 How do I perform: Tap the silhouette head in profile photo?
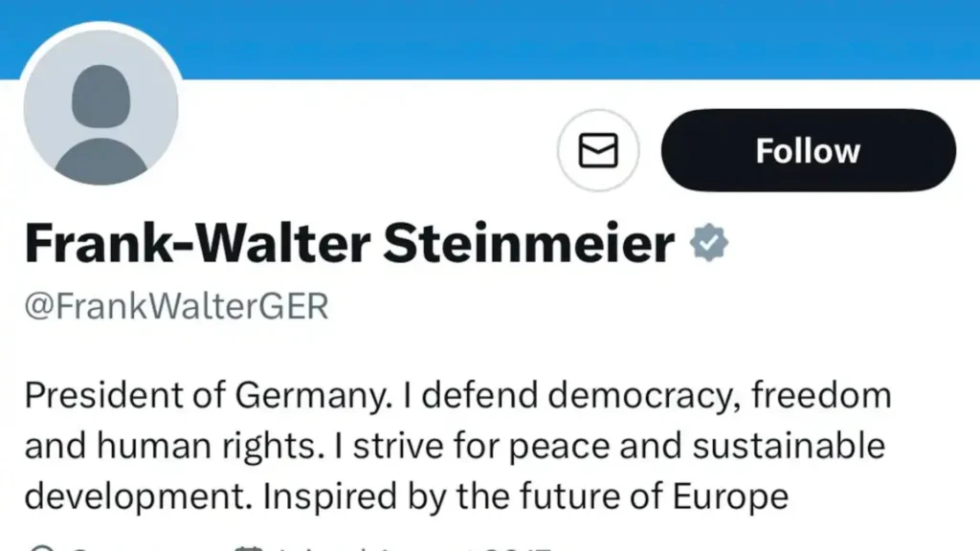tap(101, 97)
